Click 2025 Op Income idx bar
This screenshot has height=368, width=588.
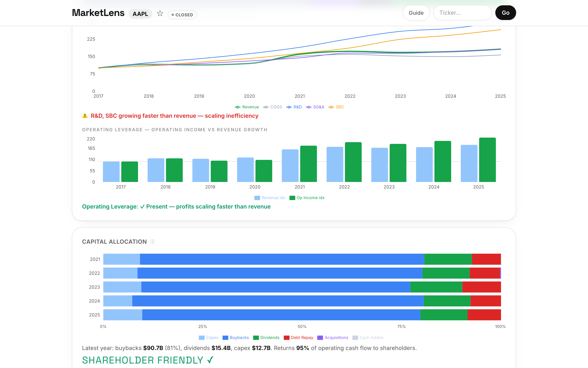487,160
